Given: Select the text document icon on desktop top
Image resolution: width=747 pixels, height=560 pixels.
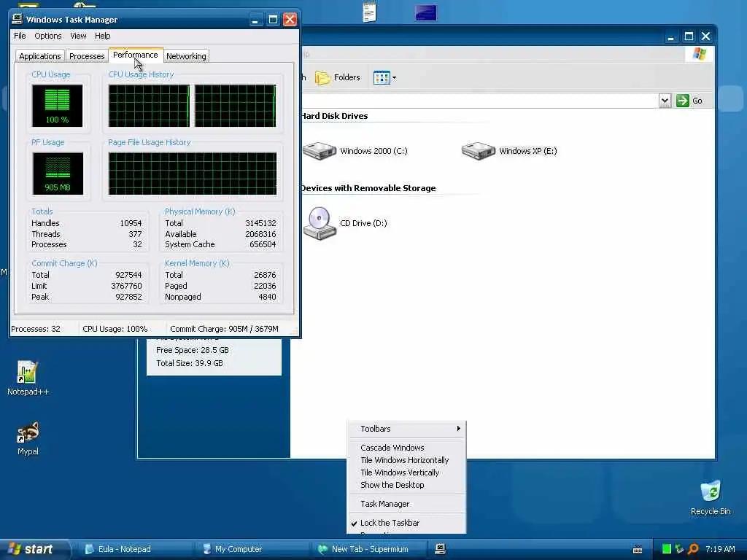Looking at the screenshot, I should click(x=369, y=12).
